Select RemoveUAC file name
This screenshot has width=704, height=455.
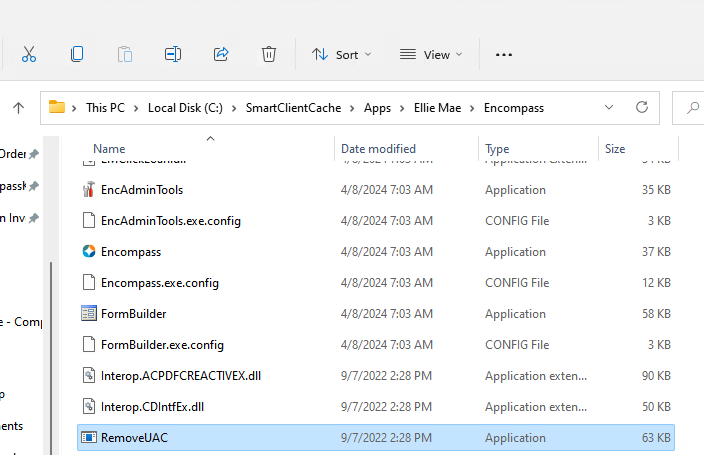point(134,437)
